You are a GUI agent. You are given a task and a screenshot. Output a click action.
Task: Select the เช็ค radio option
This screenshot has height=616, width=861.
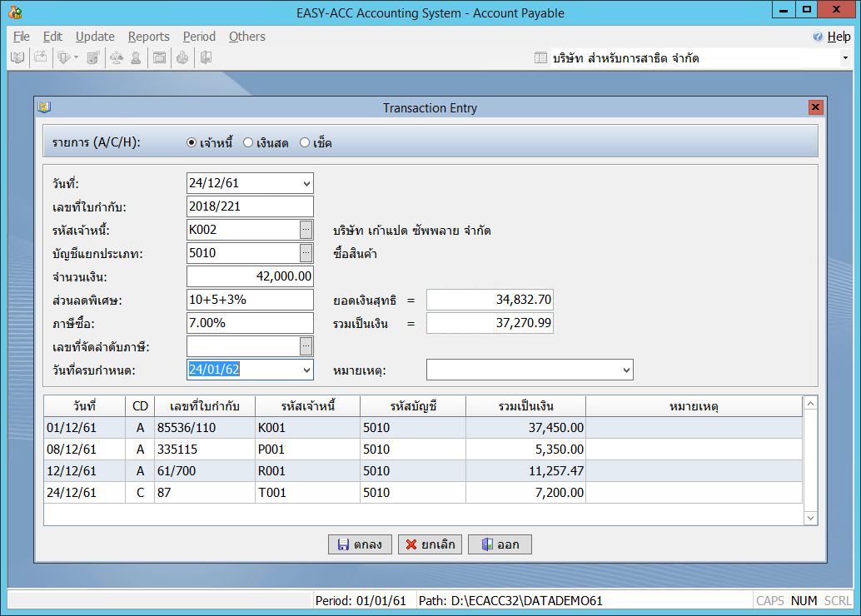click(x=305, y=143)
